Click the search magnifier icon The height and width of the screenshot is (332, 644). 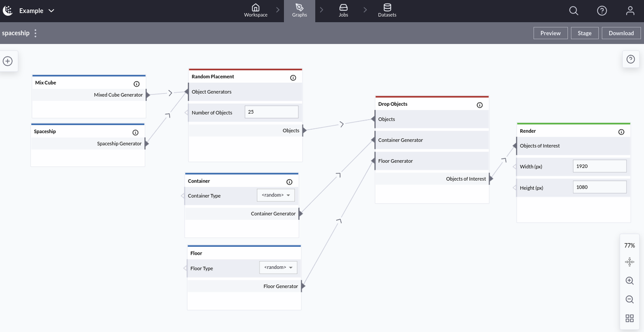574,11
